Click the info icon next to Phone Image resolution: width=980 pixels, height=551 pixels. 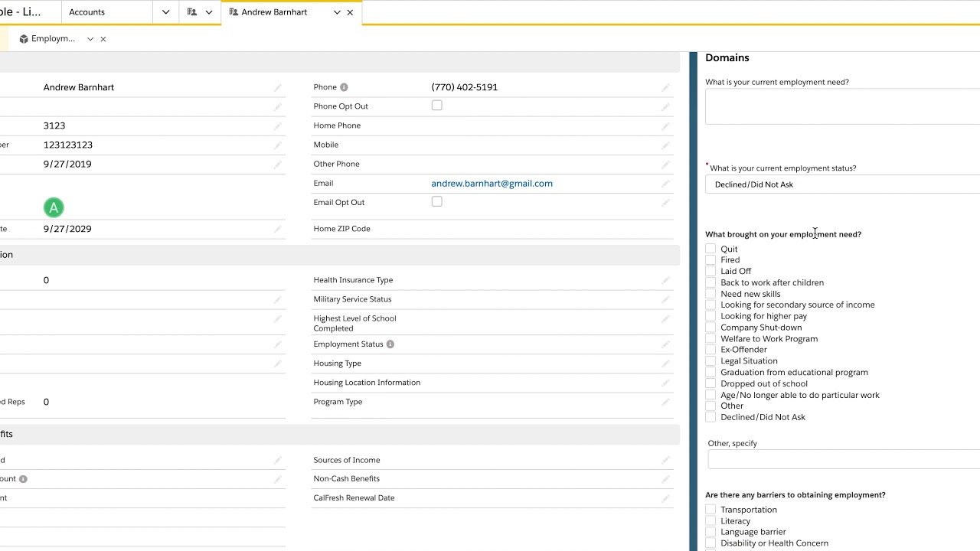[344, 87]
